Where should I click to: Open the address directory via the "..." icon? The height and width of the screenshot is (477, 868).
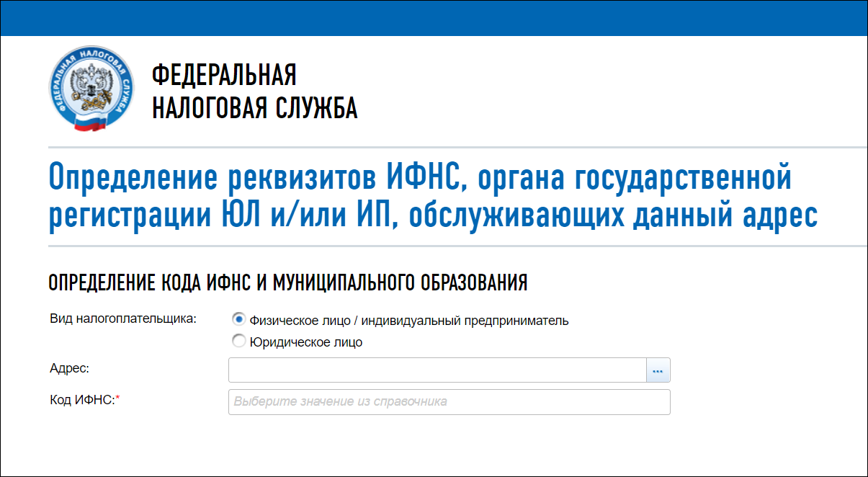(659, 370)
